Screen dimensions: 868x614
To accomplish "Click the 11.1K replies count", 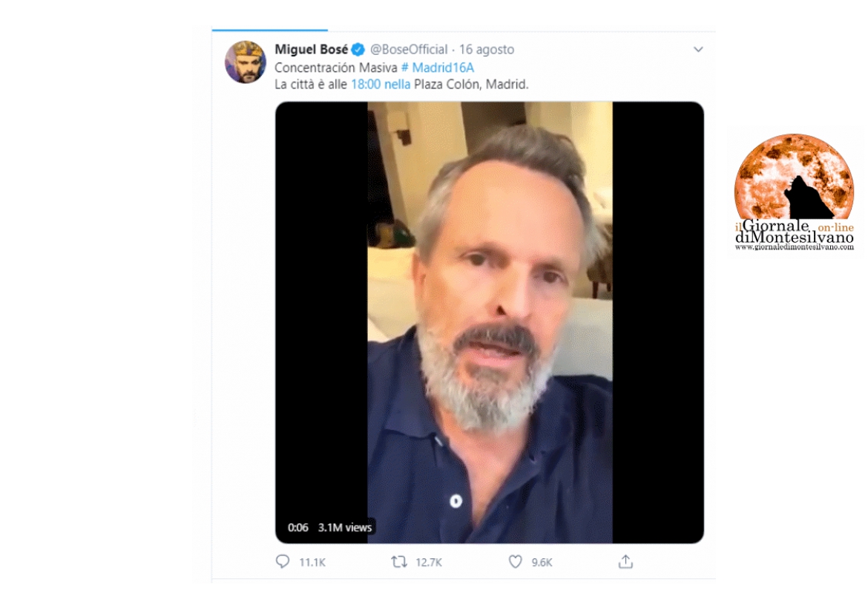I will pos(312,563).
